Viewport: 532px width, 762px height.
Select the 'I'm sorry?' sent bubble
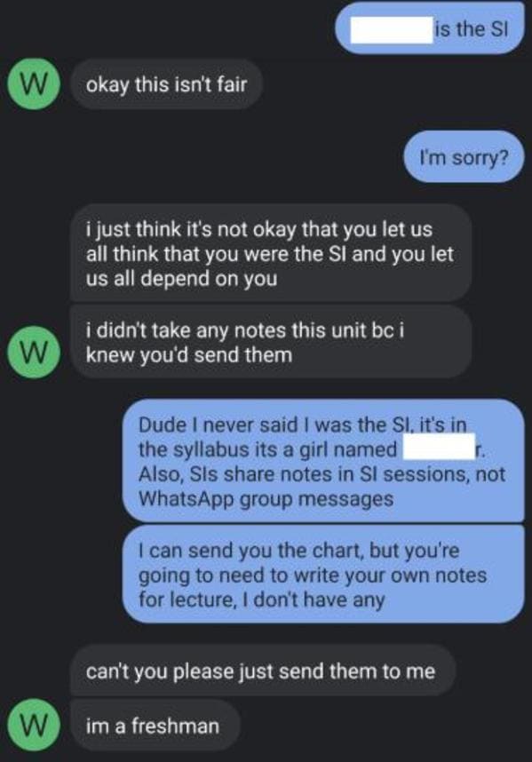(464, 156)
